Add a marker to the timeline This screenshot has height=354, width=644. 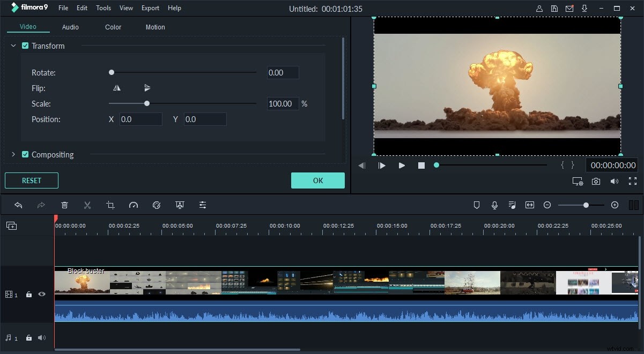pyautogui.click(x=477, y=205)
